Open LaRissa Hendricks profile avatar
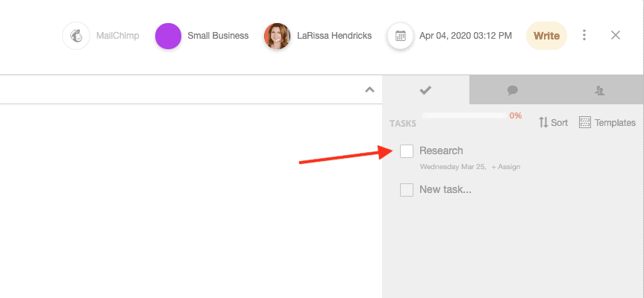This screenshot has height=298, width=644. (278, 36)
